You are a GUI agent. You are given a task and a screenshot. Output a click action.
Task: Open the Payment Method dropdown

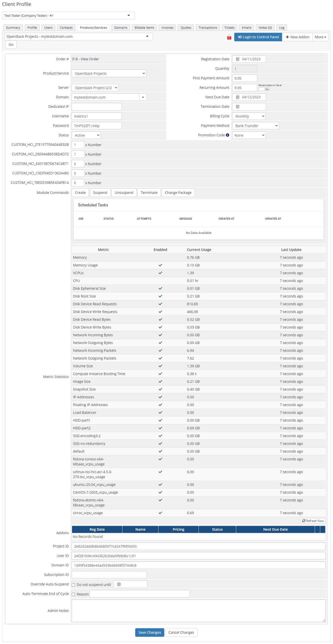255,126
